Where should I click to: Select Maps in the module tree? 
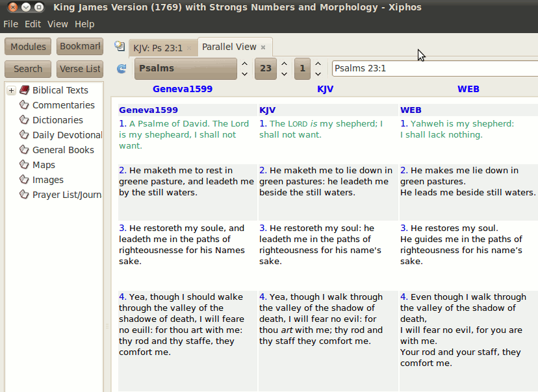(44, 165)
